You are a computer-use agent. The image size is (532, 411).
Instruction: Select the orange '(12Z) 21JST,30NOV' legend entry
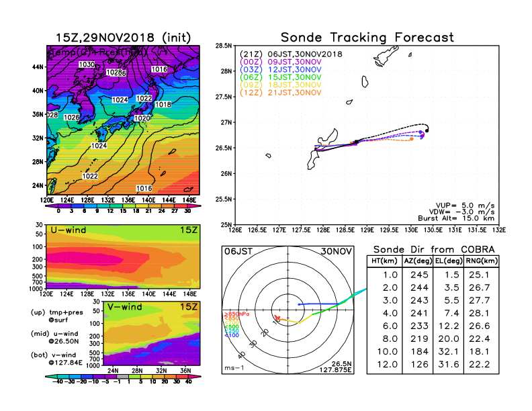[x=281, y=93]
